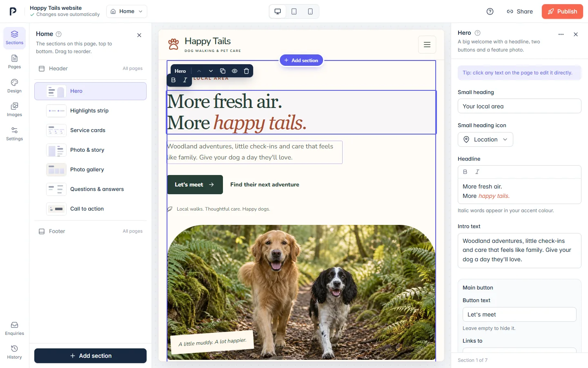Switch to tablet preview
Viewport: 588px width, 368px height.
pos(294,11)
